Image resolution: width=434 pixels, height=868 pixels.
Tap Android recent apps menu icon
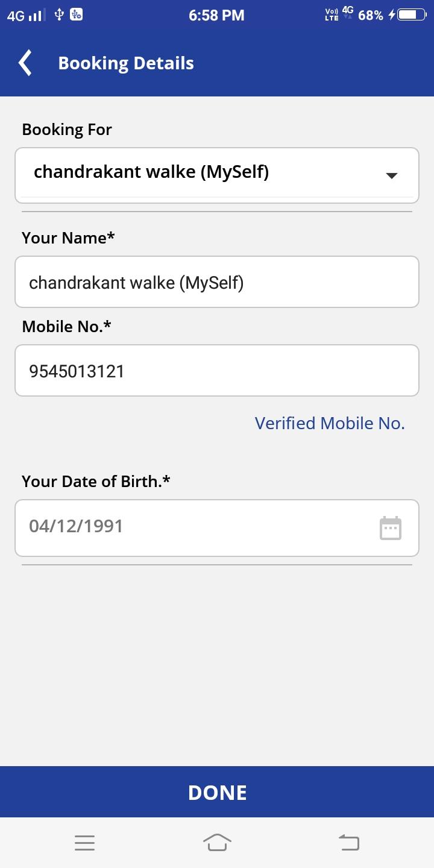pos(84,843)
